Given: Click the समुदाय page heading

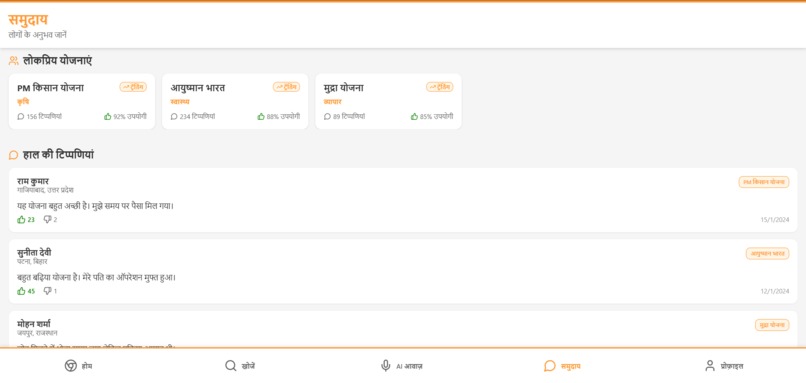Looking at the screenshot, I should point(28,20).
